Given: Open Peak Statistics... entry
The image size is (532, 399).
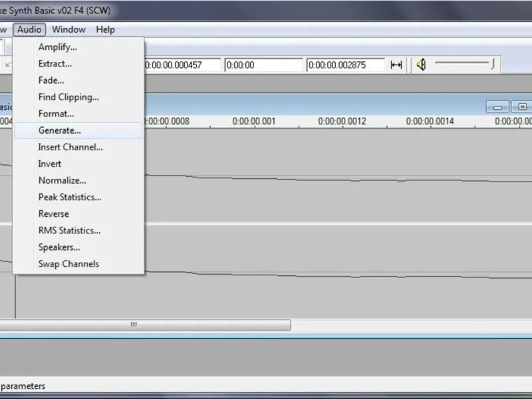Looking at the screenshot, I should 78,197.
